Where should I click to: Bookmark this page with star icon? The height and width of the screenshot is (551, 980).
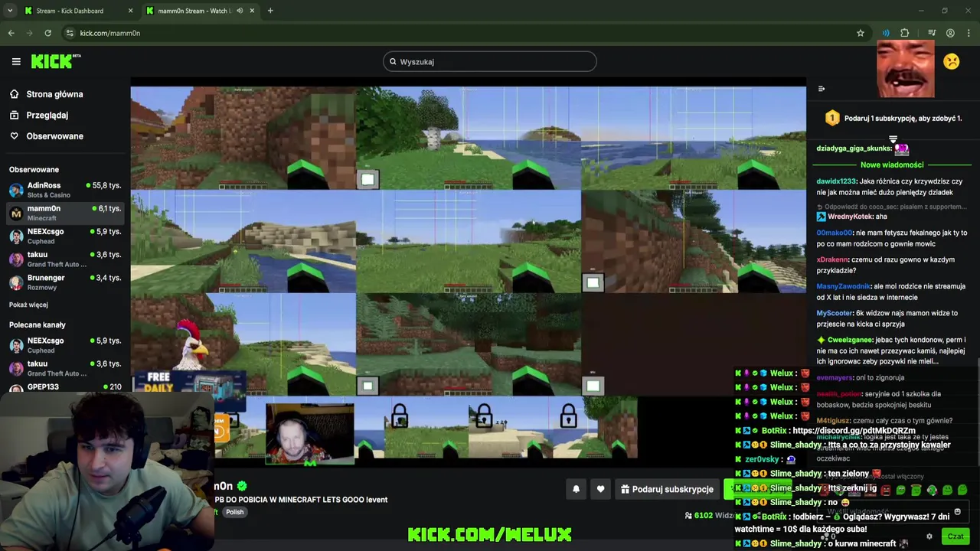coord(861,33)
